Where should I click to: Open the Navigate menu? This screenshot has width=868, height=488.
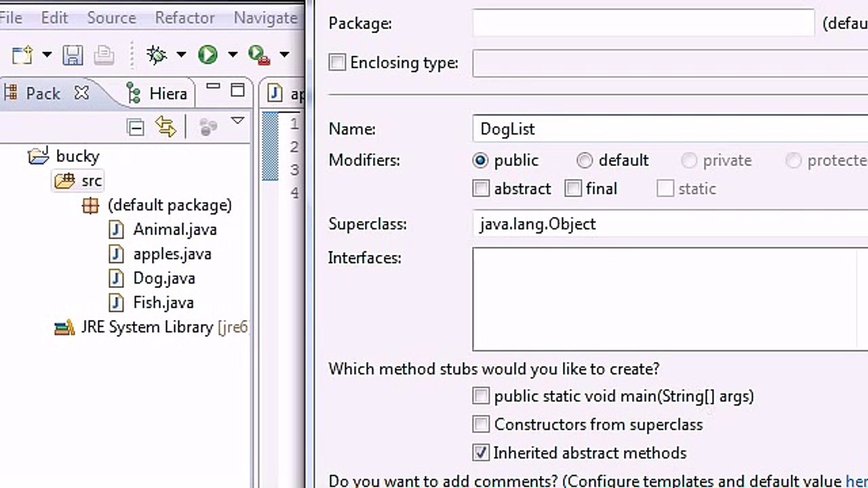(265, 18)
